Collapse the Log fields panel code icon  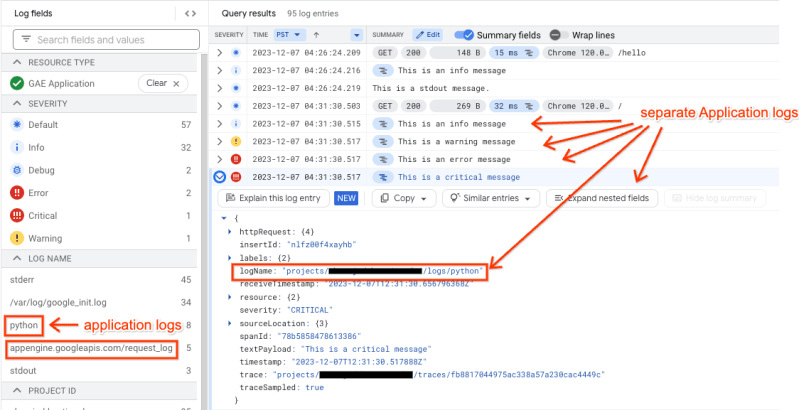(190, 14)
